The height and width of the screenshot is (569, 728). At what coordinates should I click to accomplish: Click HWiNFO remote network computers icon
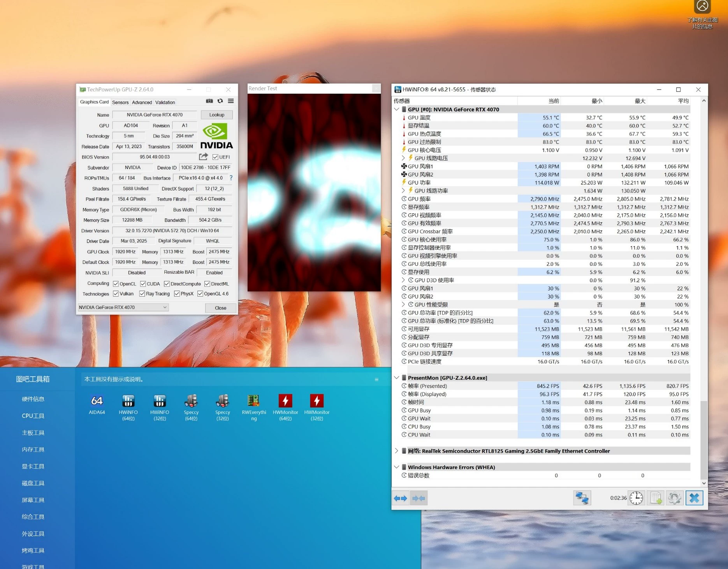click(x=582, y=498)
